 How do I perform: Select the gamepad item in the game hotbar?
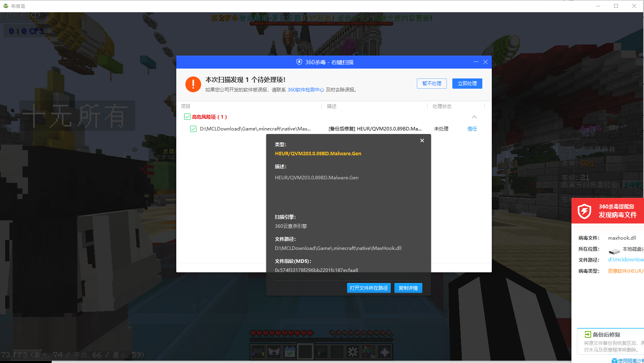pyautogui.click(x=258, y=352)
